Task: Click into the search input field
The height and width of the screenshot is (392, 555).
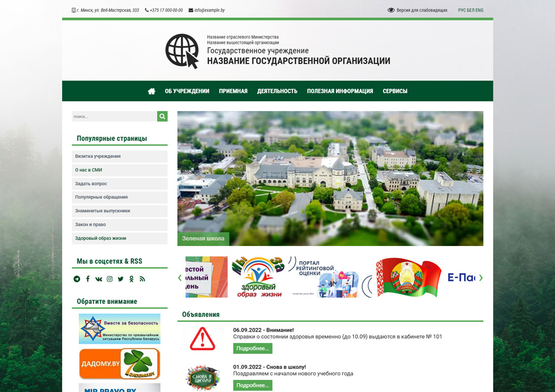Action: click(x=114, y=117)
